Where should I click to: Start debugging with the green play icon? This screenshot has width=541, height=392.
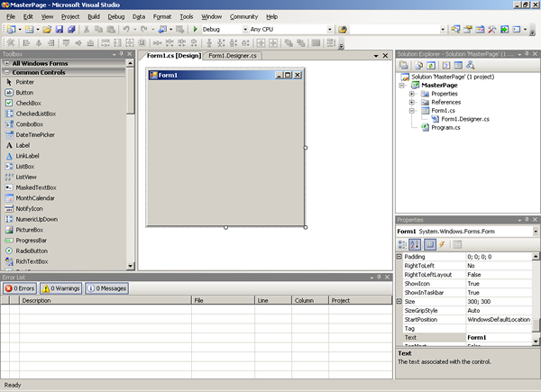pyautogui.click(x=195, y=30)
